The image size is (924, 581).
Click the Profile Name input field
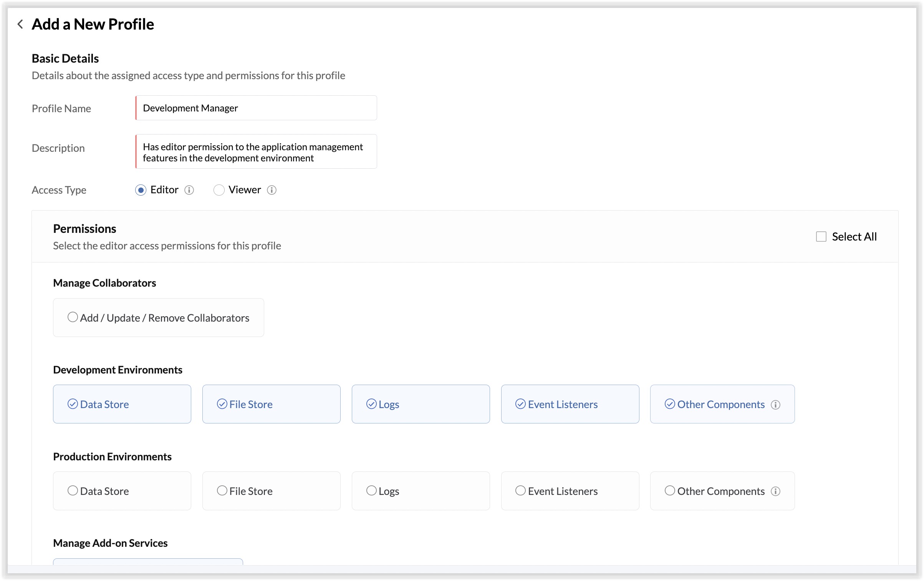(x=256, y=108)
